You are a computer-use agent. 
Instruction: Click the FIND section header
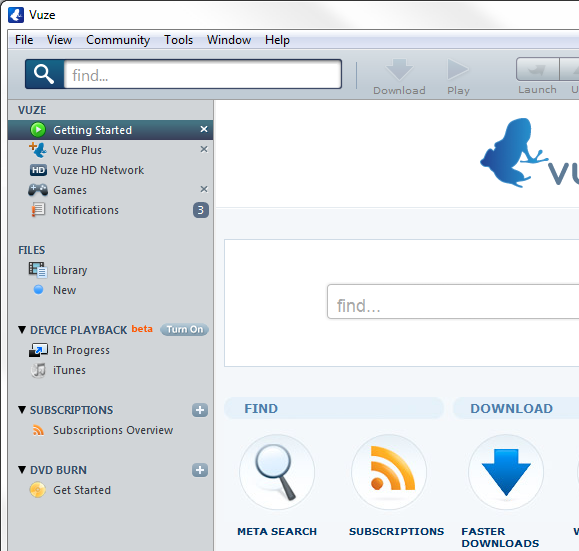pyautogui.click(x=334, y=408)
